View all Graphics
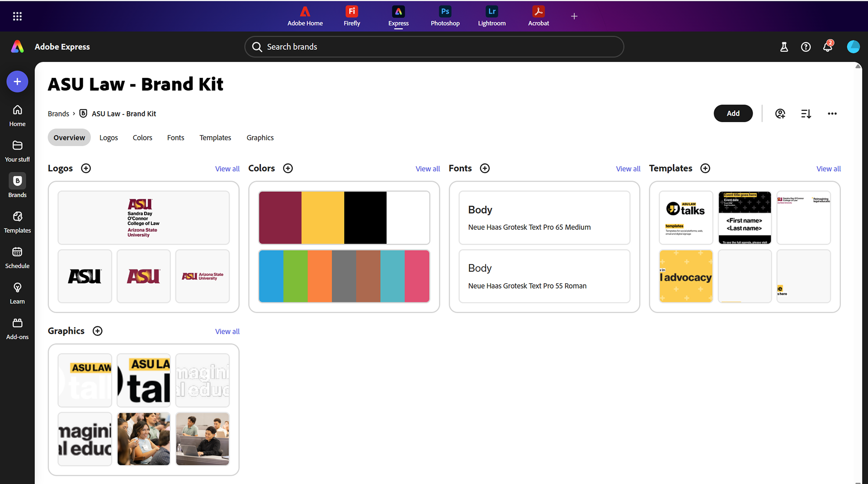The image size is (868, 484). coord(227,332)
